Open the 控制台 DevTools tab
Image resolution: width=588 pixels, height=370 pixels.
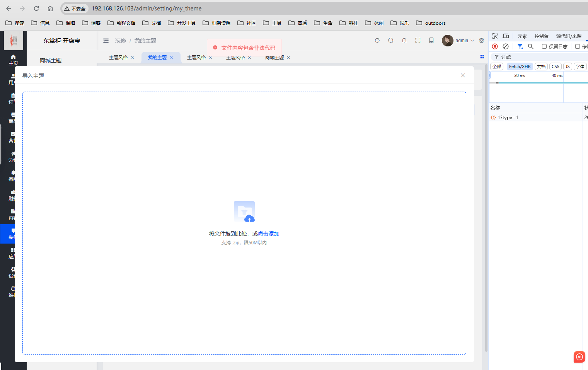pos(541,36)
